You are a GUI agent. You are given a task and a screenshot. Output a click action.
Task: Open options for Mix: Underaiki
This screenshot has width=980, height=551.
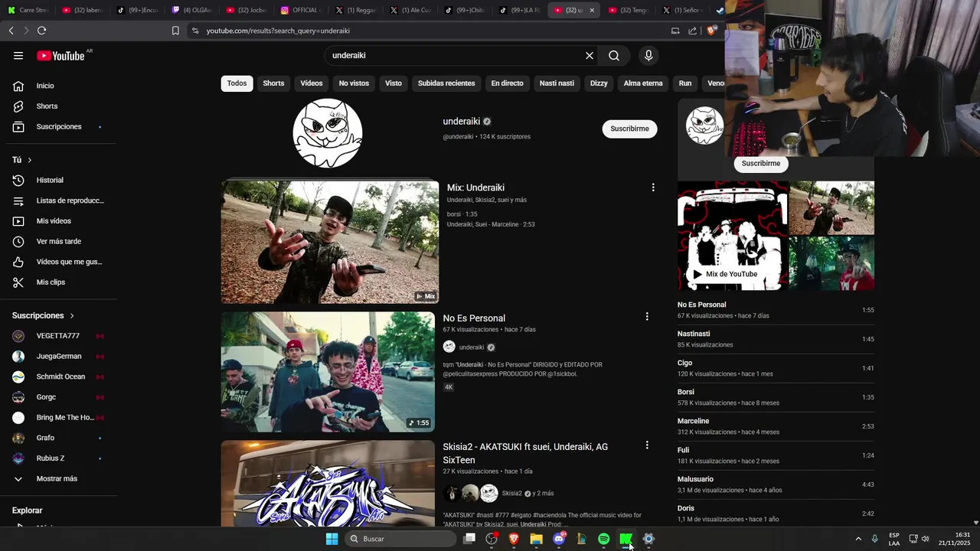(653, 187)
